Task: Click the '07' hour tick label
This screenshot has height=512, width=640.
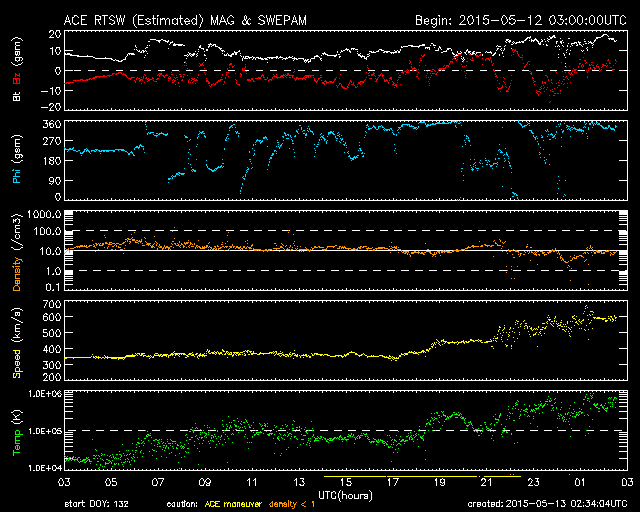Action: point(158,482)
